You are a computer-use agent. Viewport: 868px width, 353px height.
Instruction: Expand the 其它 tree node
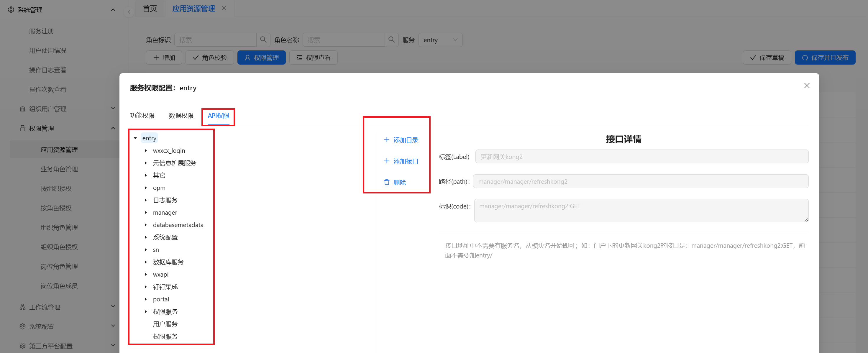(146, 175)
